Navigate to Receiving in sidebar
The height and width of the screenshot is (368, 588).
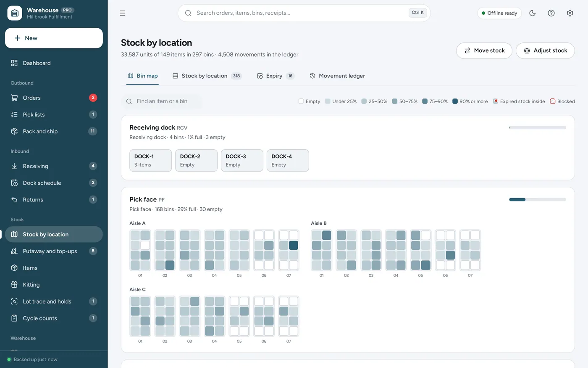(x=54, y=166)
